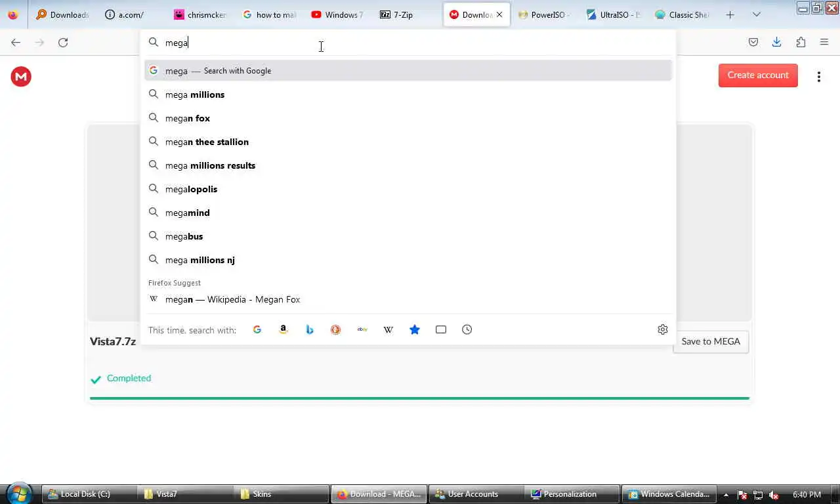Click the 'Completed' status text
The height and width of the screenshot is (504, 840).
pos(129,378)
